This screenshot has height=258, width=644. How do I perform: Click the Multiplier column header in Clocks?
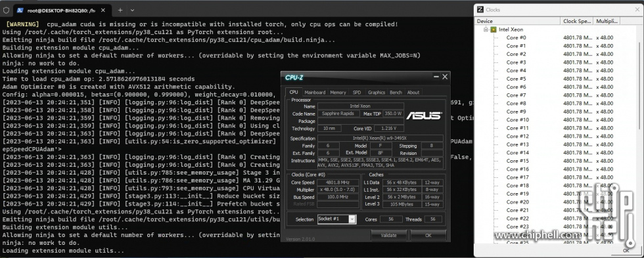point(607,21)
